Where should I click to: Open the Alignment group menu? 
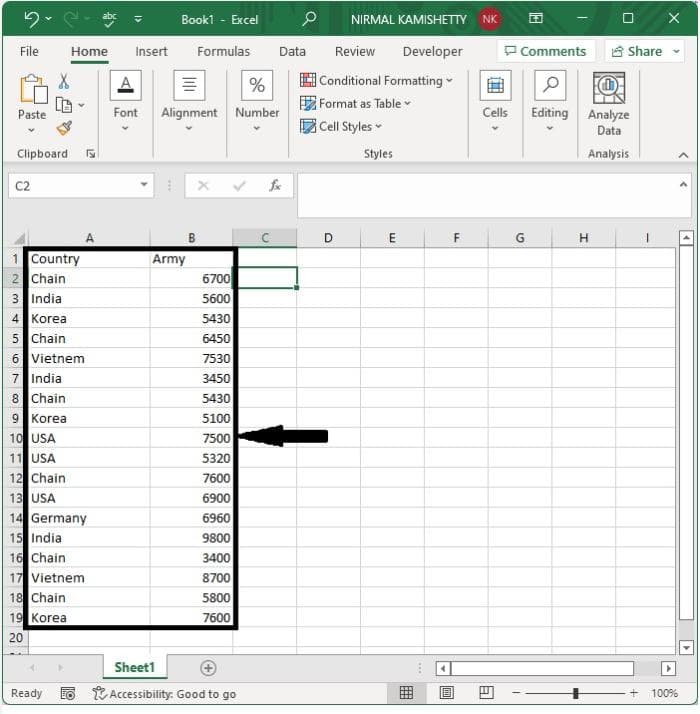pos(189,101)
